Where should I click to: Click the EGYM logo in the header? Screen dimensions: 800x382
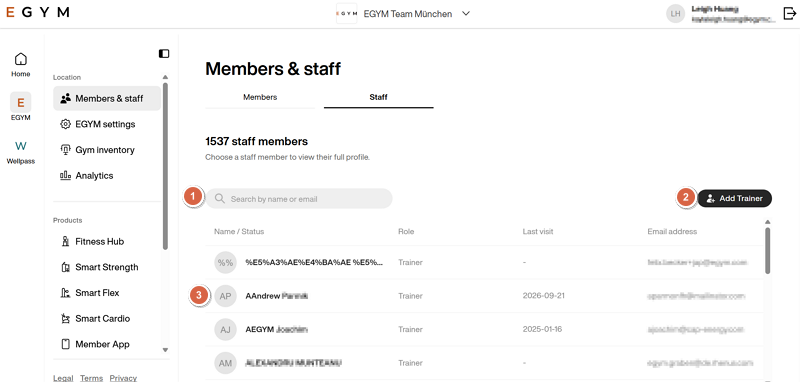point(37,13)
